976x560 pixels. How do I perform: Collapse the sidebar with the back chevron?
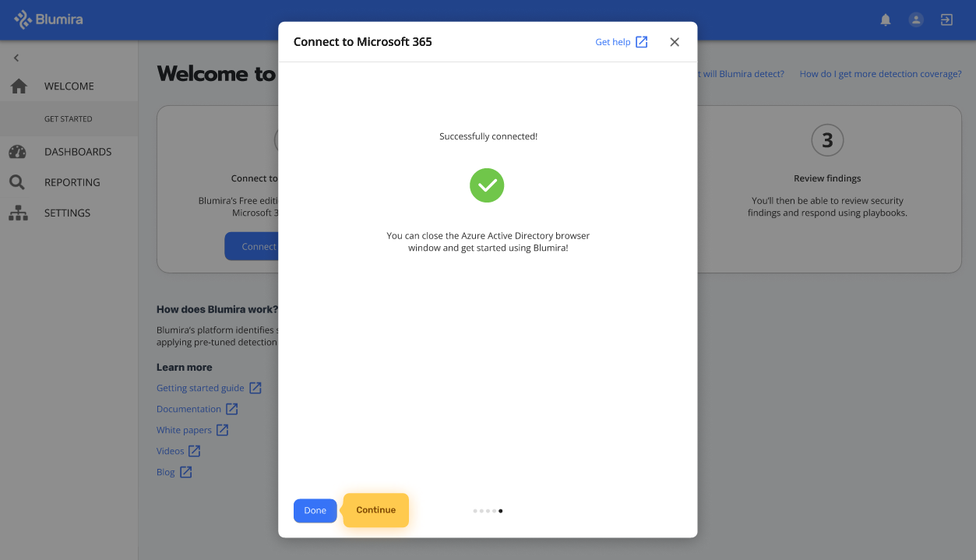coord(16,58)
